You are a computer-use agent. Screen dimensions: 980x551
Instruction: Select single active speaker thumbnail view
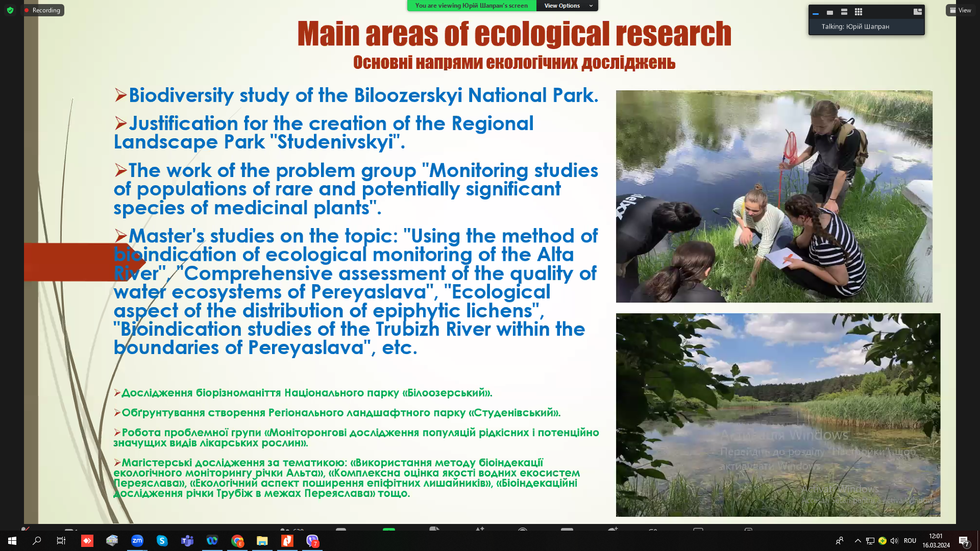[x=830, y=12]
